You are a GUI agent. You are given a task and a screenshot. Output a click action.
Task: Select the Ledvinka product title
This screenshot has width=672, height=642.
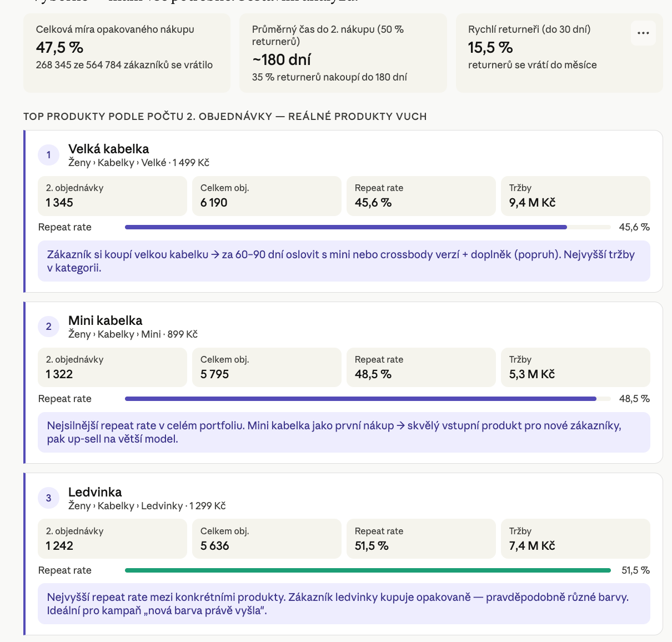pos(95,492)
